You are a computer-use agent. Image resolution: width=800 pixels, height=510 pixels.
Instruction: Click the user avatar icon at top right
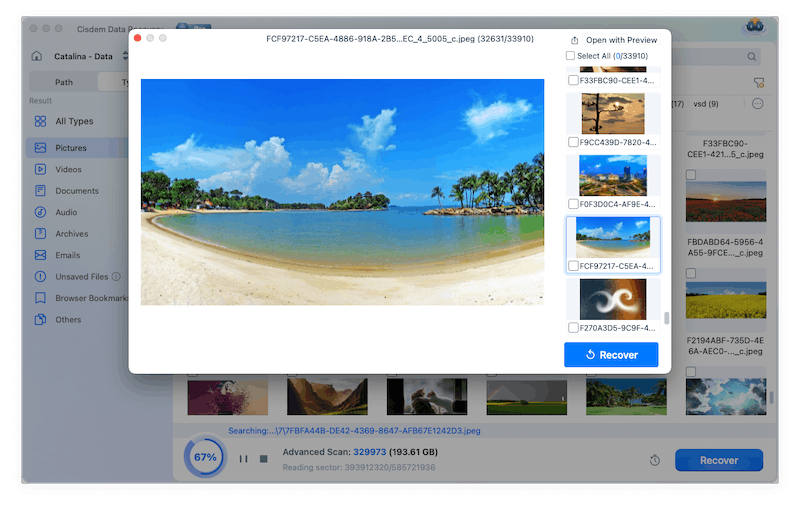point(755,26)
